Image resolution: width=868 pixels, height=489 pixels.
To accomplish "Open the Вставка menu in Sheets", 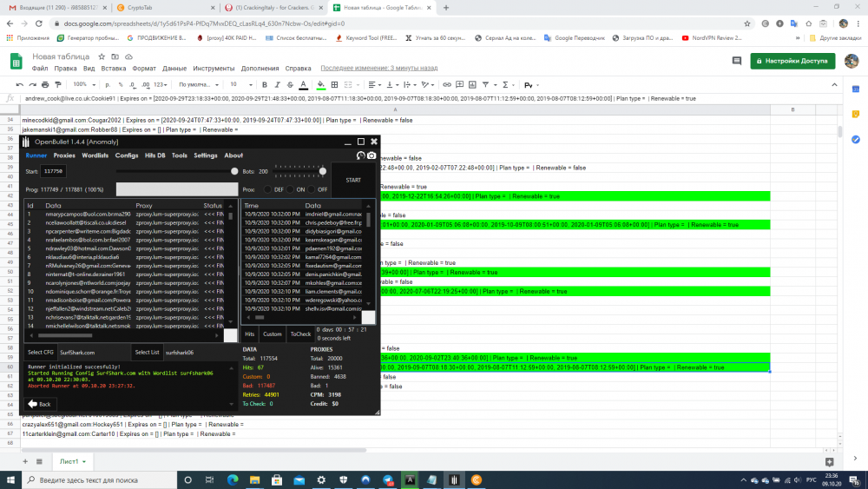I will pyautogui.click(x=113, y=68).
